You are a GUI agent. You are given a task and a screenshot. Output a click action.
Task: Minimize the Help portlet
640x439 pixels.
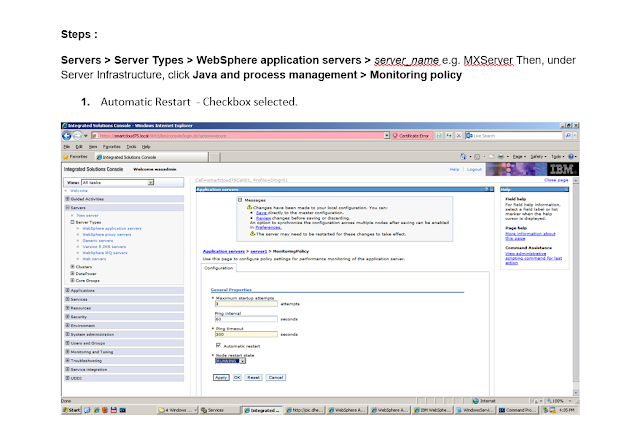pyautogui.click(x=566, y=189)
